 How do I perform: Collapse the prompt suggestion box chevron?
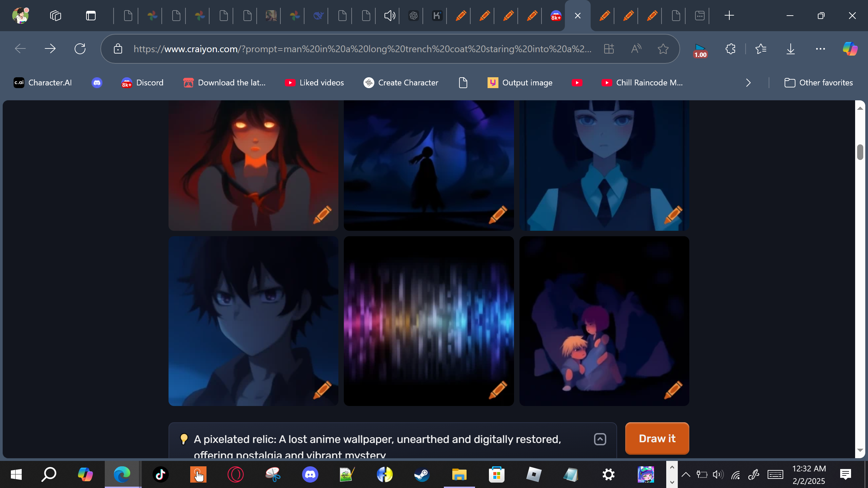600,439
